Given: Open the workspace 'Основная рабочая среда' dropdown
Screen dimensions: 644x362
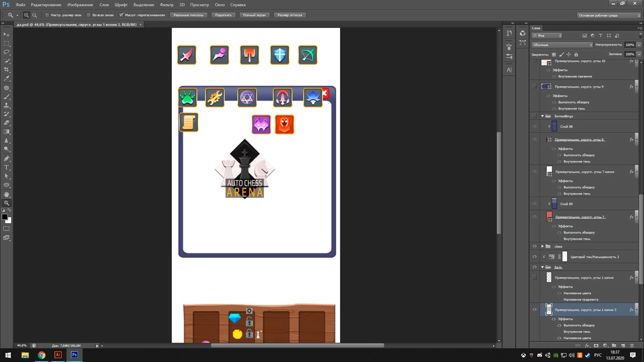Looking at the screenshot, I should [x=609, y=15].
